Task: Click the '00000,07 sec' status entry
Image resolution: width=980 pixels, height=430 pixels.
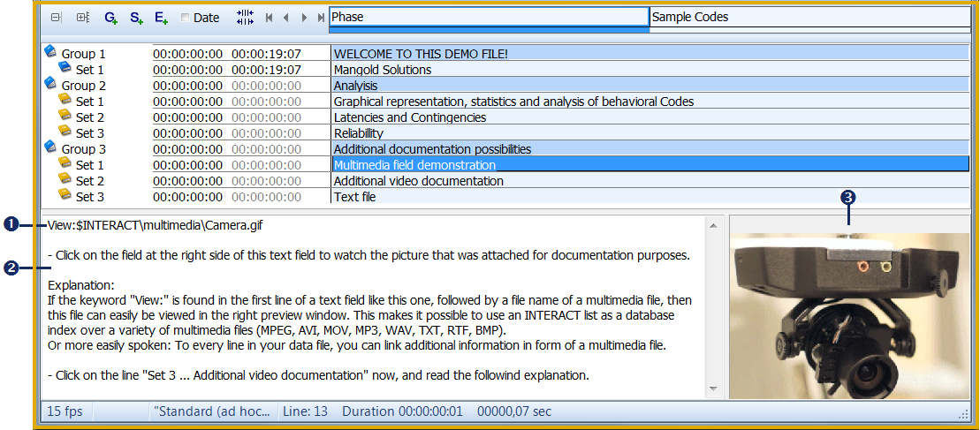Action: (514, 412)
